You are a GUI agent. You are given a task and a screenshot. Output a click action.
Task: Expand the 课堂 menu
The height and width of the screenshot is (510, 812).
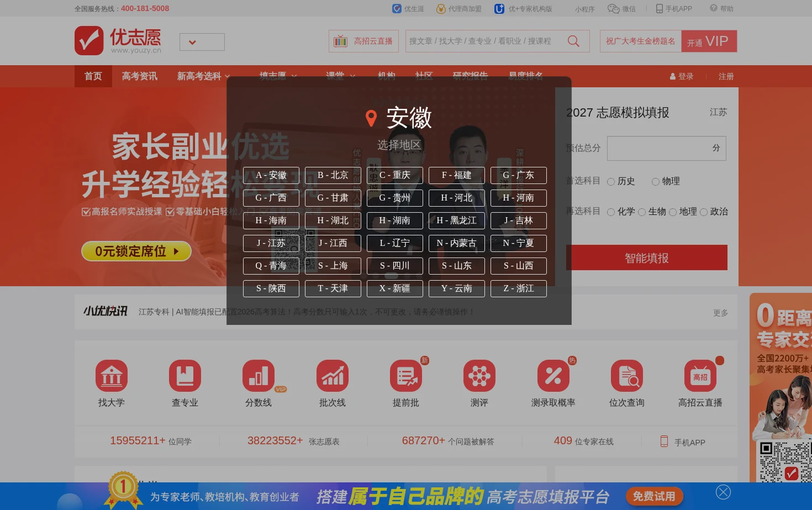coord(341,76)
